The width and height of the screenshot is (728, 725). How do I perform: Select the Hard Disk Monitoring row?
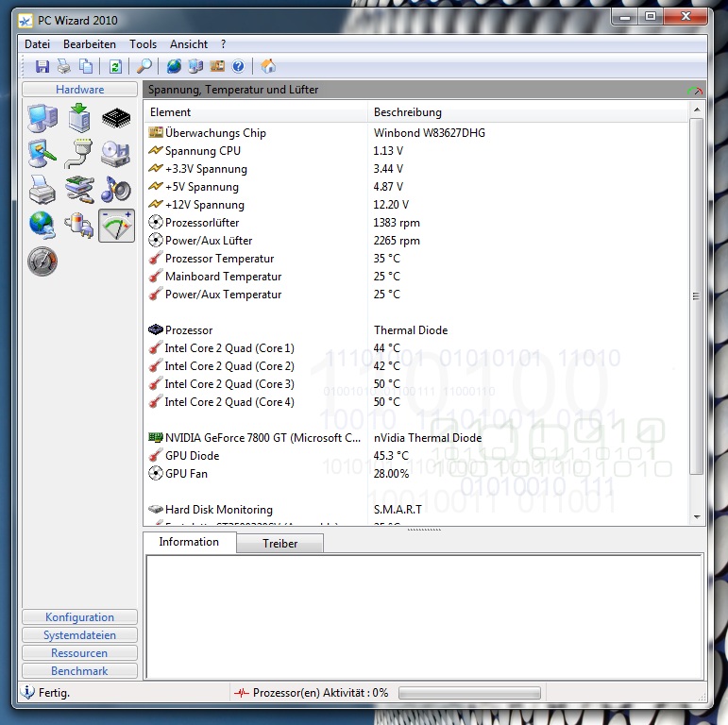[416, 510]
